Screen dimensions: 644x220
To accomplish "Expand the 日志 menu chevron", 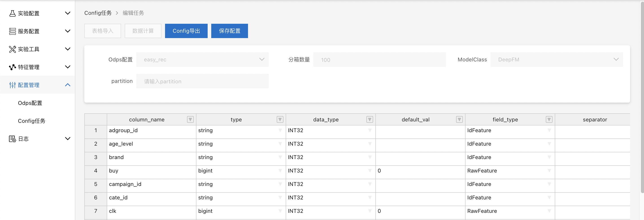I will click(x=67, y=139).
